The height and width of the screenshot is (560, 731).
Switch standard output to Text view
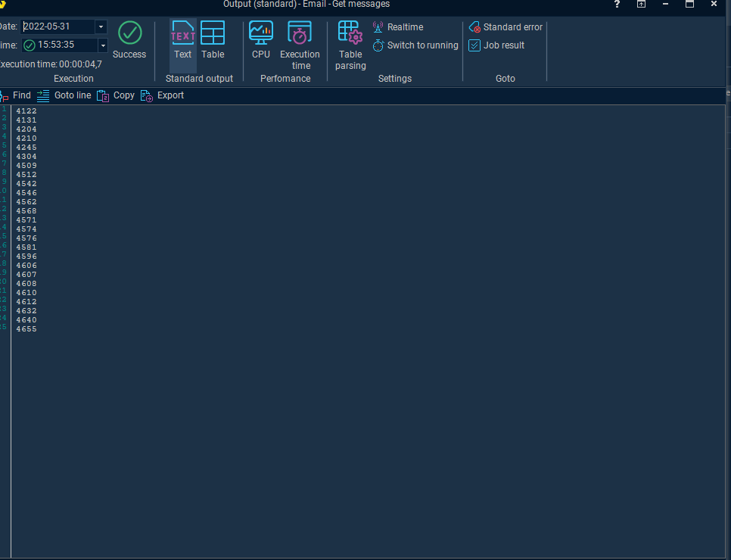click(182, 41)
